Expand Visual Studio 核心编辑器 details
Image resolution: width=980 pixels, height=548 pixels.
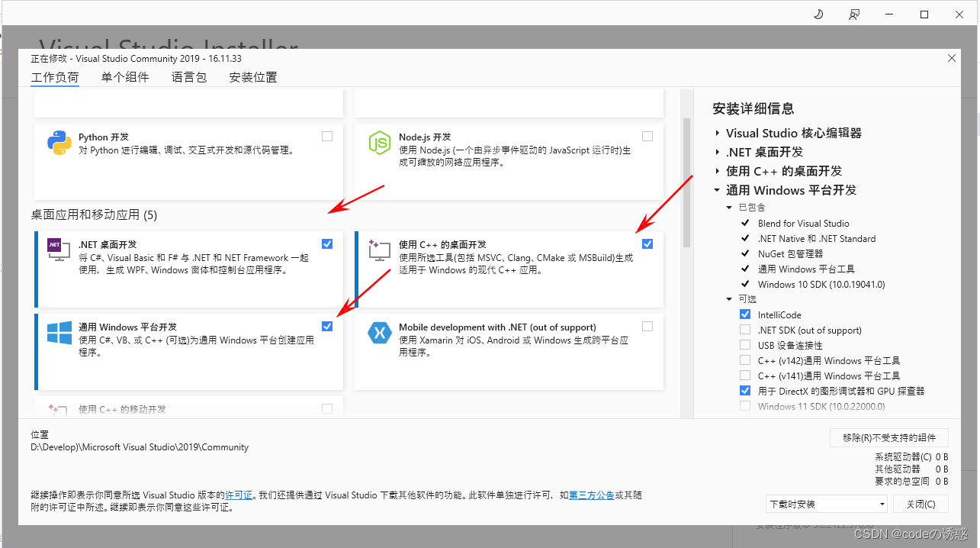pyautogui.click(x=718, y=133)
